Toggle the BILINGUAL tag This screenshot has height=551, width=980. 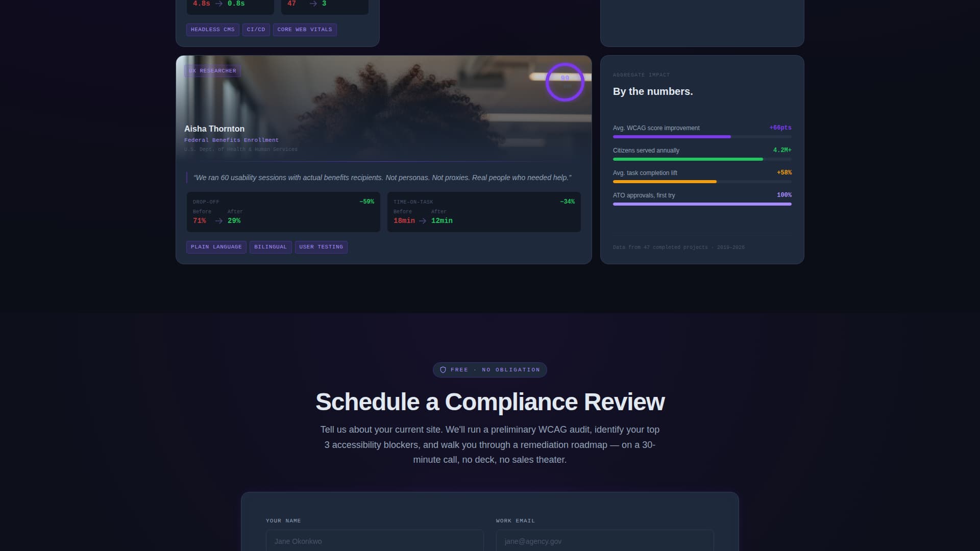271,246
